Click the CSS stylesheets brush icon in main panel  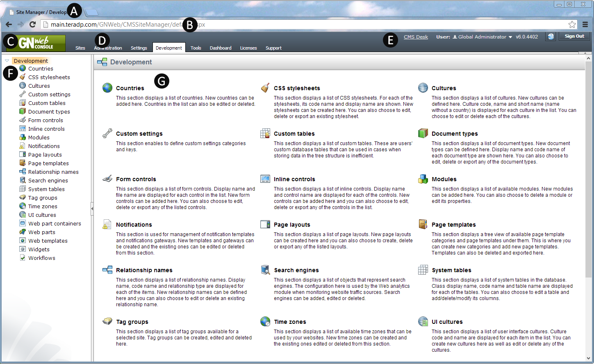point(265,88)
